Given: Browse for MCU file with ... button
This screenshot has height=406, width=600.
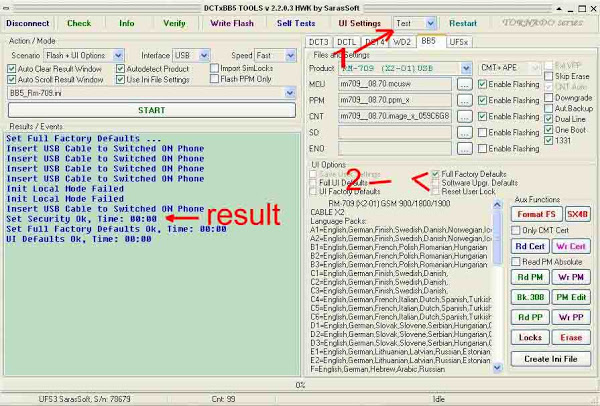Looking at the screenshot, I should (464, 84).
